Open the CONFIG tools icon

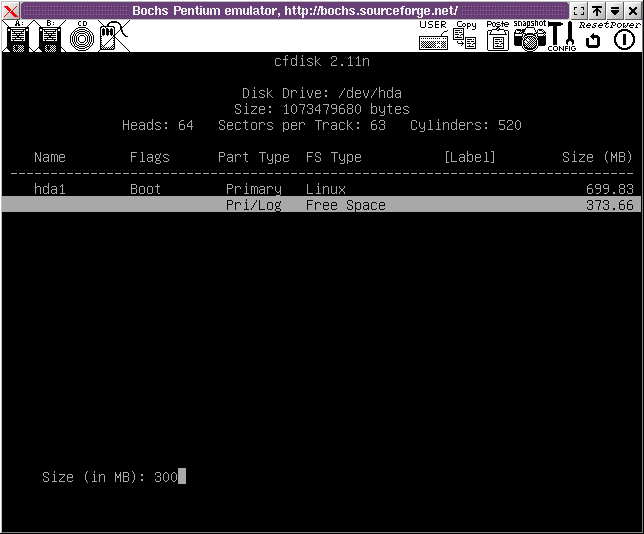[x=561, y=37]
